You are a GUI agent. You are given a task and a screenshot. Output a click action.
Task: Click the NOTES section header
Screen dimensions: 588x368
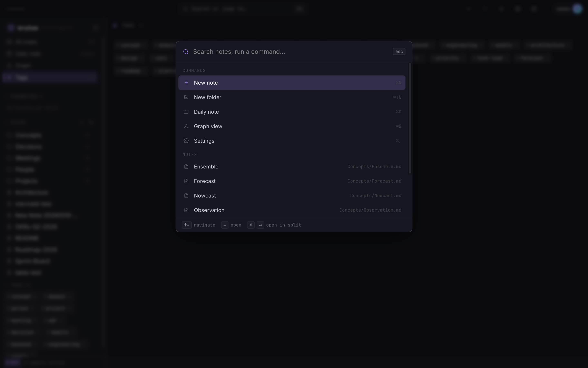(x=190, y=155)
